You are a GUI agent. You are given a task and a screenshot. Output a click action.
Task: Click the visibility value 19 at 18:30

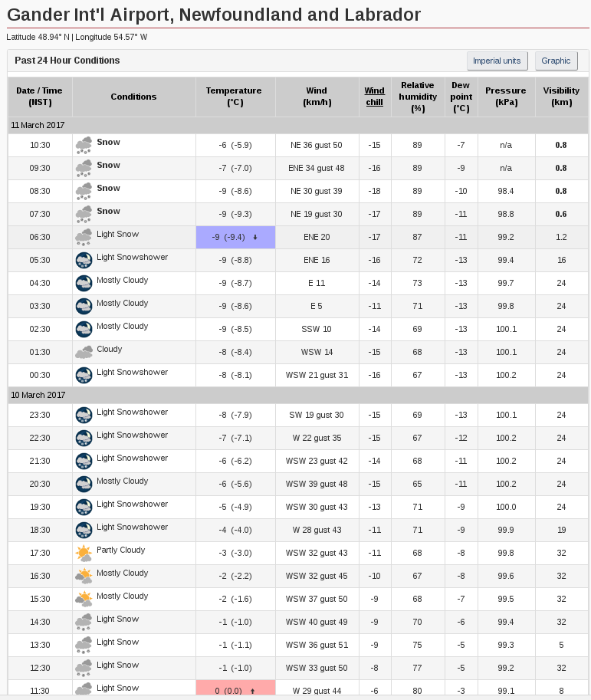click(562, 530)
